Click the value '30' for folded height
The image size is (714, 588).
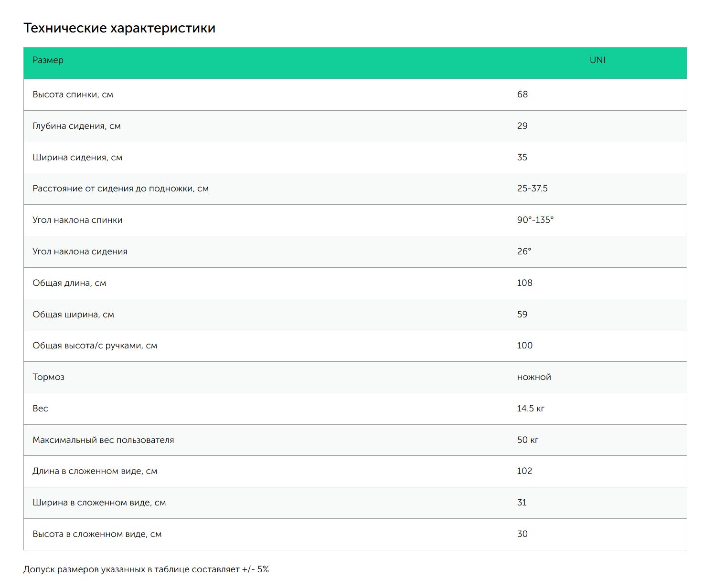[x=522, y=534]
